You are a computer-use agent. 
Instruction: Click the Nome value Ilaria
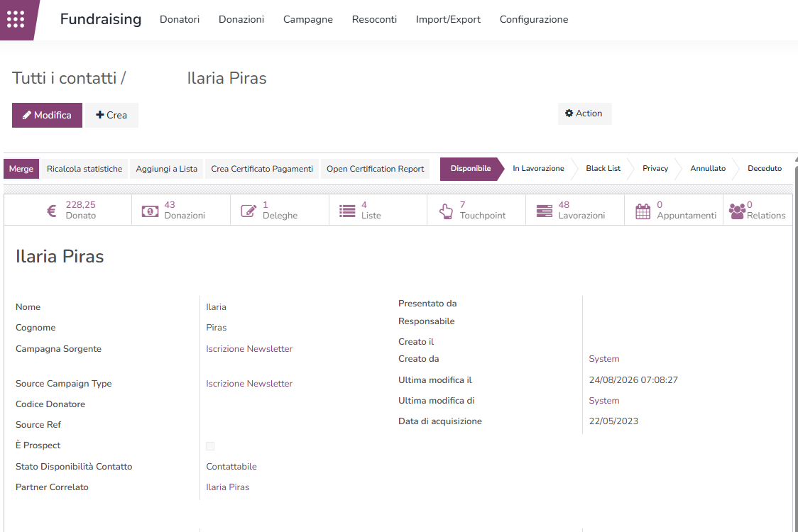click(x=216, y=307)
